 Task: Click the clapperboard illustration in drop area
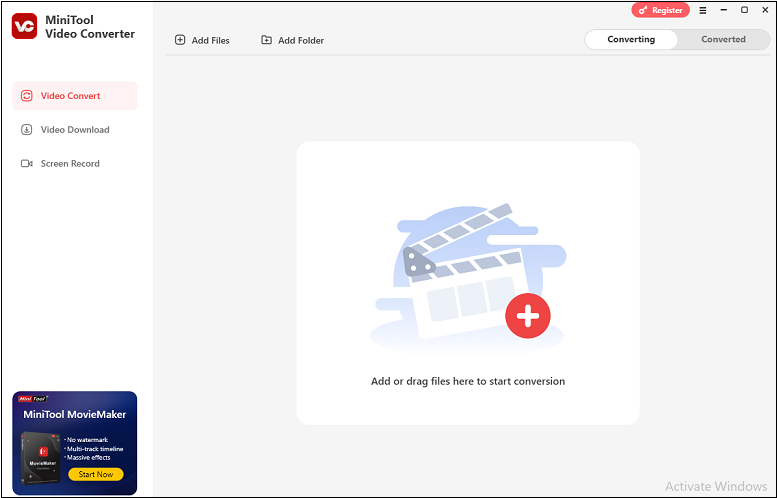(x=468, y=277)
